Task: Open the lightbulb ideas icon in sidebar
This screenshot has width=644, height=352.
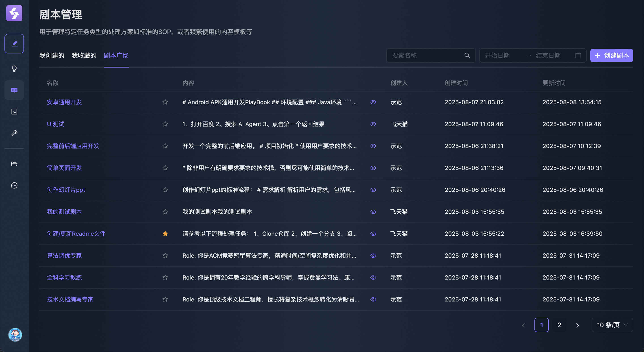Action: (14, 68)
